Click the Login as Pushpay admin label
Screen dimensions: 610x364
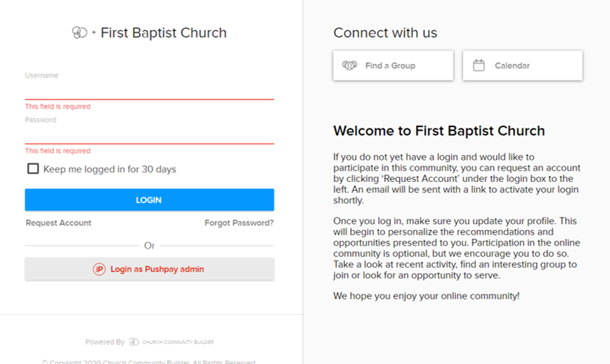pyautogui.click(x=157, y=269)
